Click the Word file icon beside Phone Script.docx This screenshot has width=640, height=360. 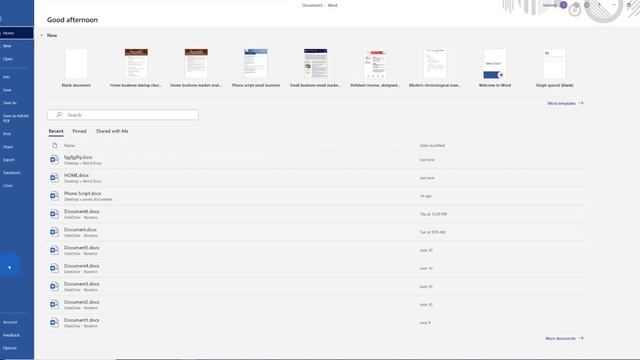point(54,196)
